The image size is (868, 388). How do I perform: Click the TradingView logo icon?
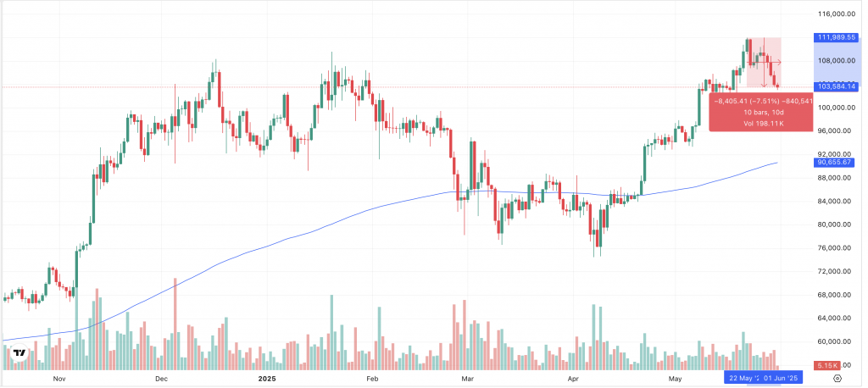[19, 353]
